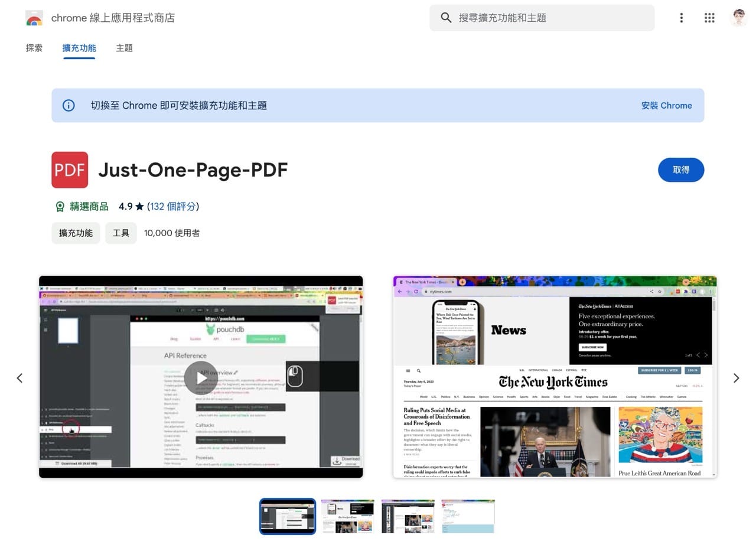Screen dimensions: 756x548
Task: Click the 取得 button
Action: pos(681,170)
